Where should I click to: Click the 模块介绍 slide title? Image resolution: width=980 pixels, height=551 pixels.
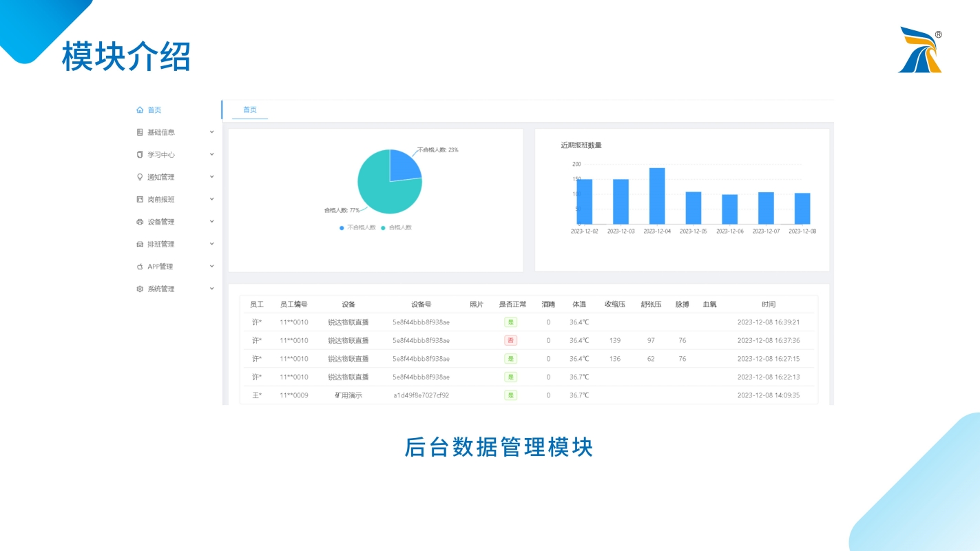126,56
